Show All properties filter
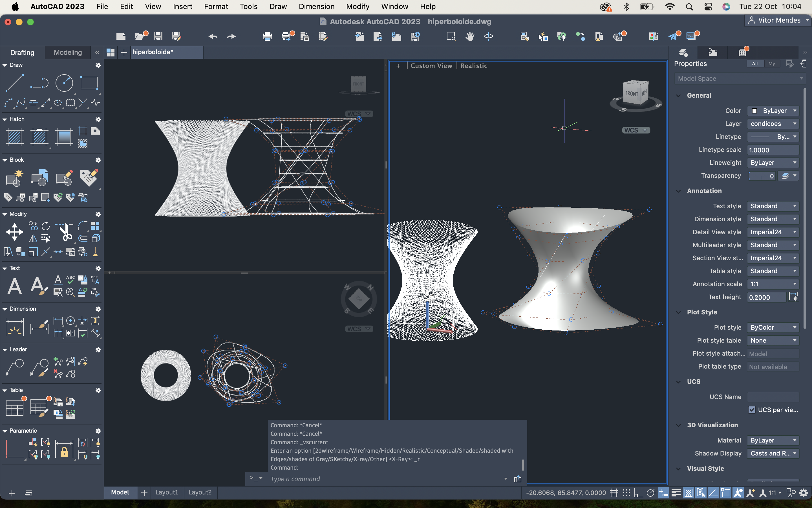The width and height of the screenshot is (812, 508). coord(755,63)
